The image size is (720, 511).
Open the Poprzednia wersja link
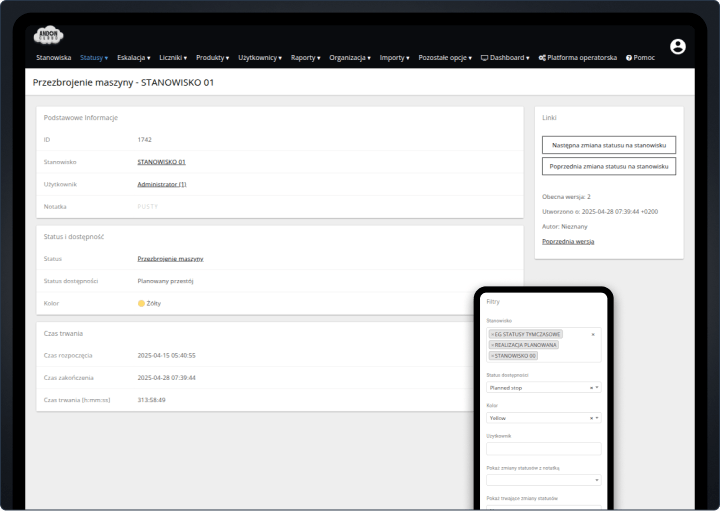tap(568, 241)
